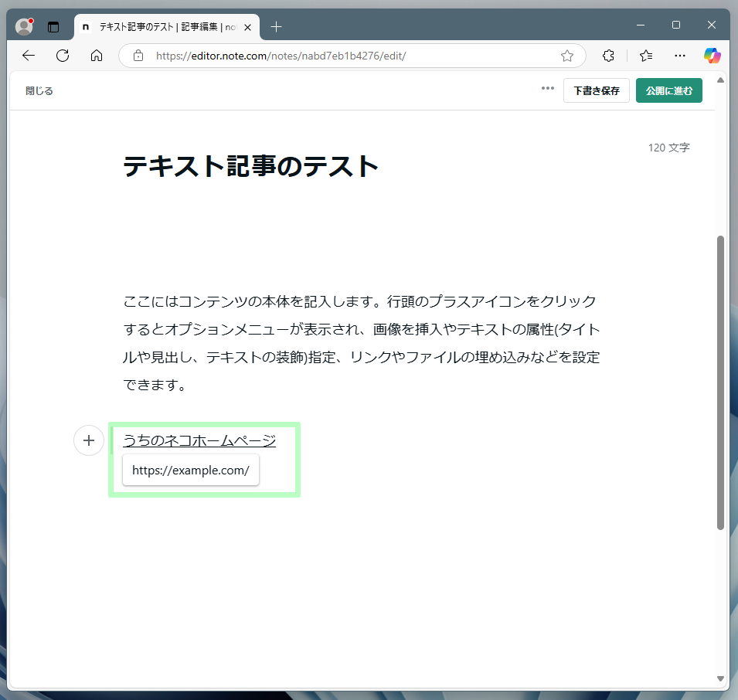This screenshot has height=700, width=738.
Task: Open browser settings and more menu
Action: tap(679, 56)
